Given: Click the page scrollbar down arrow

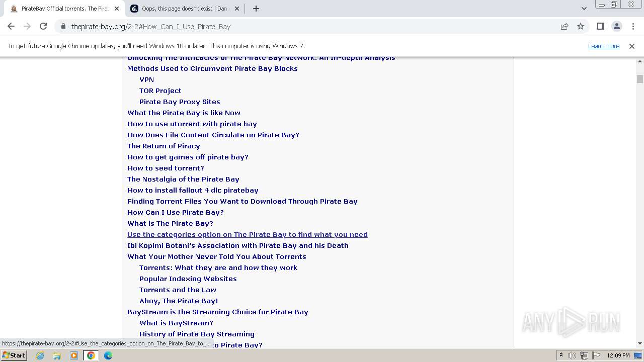Looking at the screenshot, I should (x=640, y=343).
